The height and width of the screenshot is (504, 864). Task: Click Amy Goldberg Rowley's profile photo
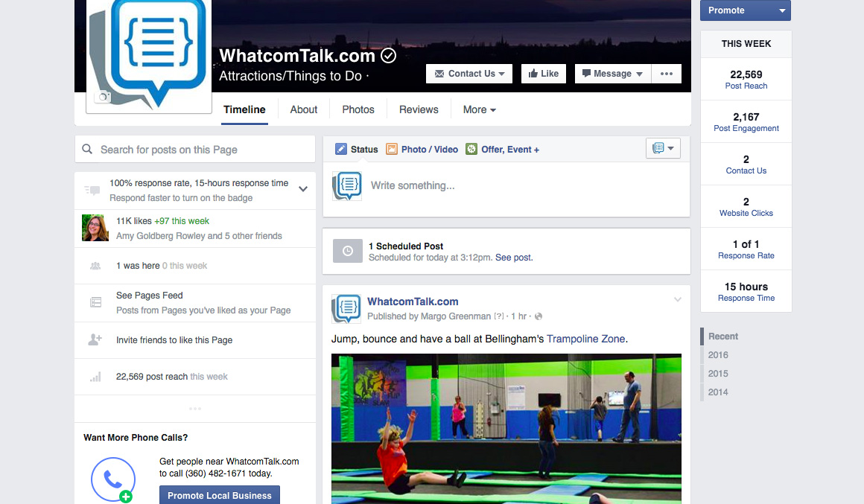[95, 228]
